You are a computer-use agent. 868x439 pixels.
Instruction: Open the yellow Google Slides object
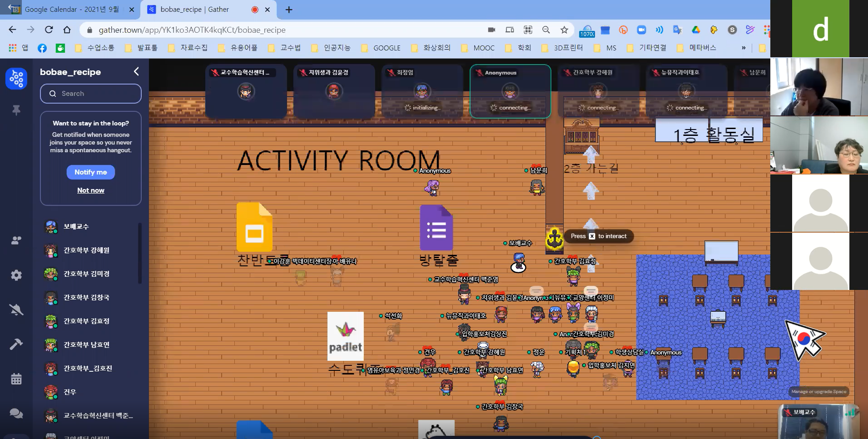254,227
